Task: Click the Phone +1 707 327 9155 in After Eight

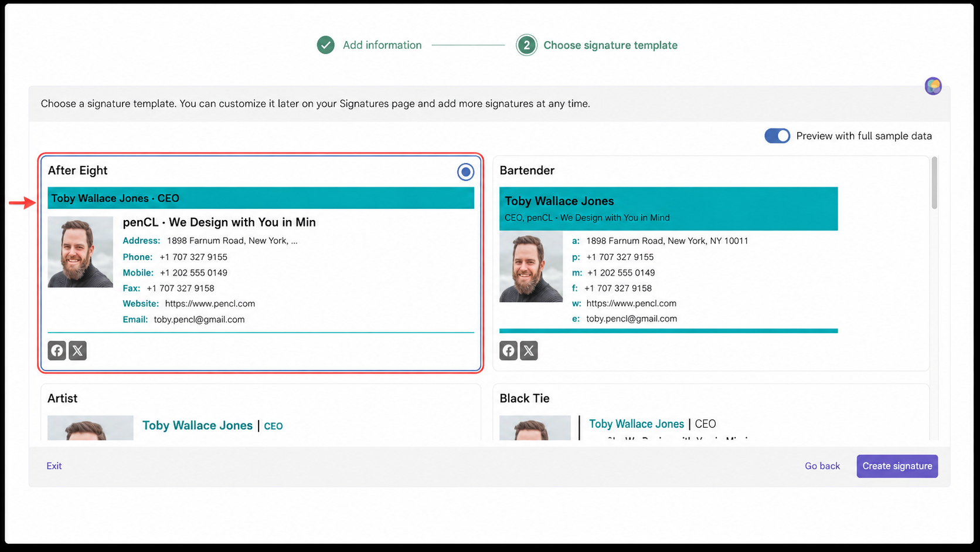Action: pyautogui.click(x=175, y=257)
